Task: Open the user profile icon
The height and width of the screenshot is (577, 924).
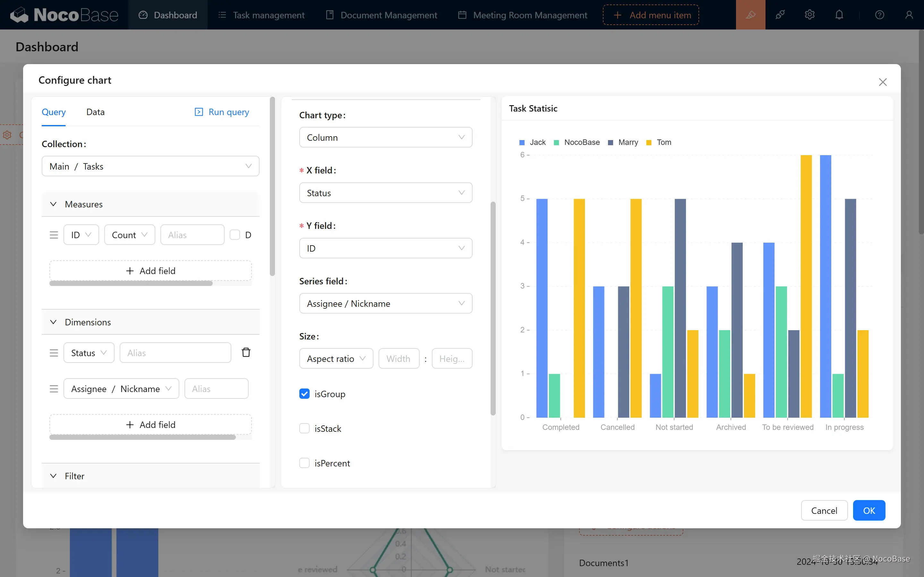Action: pos(909,15)
